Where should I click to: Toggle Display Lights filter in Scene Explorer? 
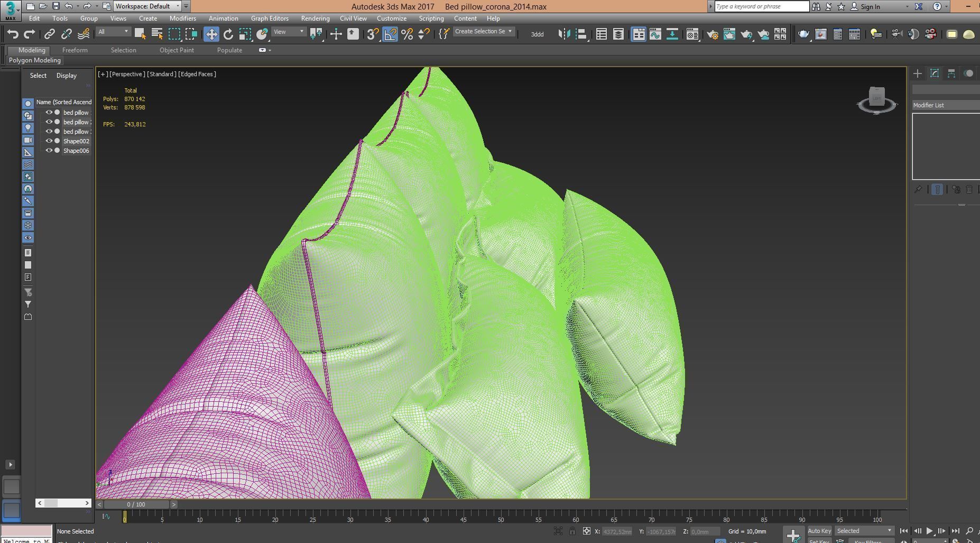[x=28, y=128]
